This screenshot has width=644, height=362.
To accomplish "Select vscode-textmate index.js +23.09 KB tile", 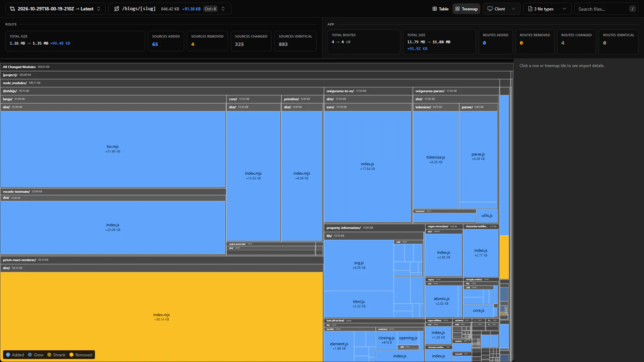I will pos(113,227).
